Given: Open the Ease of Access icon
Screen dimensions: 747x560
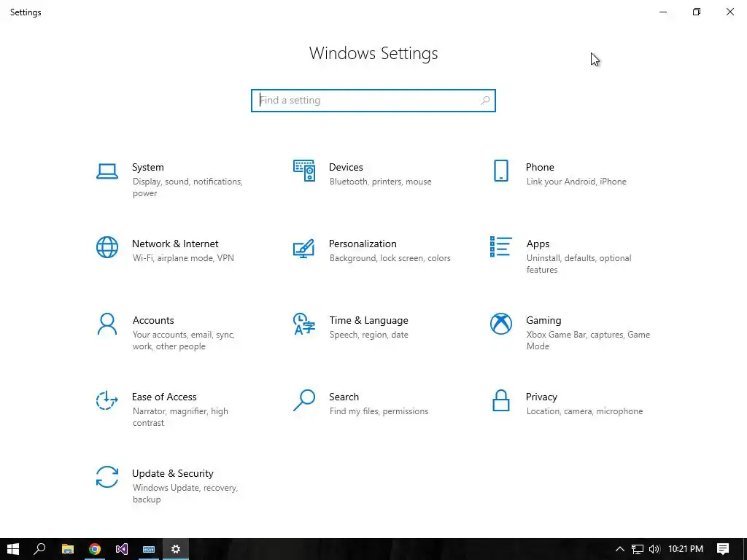Looking at the screenshot, I should coord(107,400).
